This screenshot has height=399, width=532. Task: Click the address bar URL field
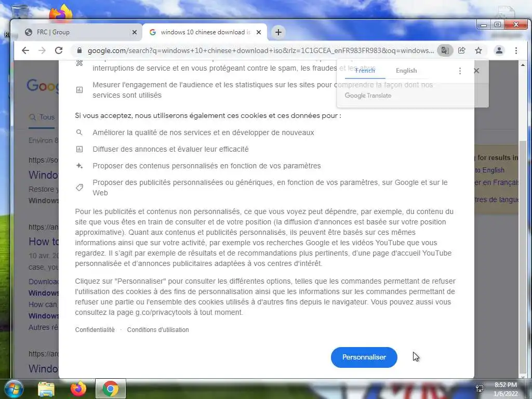tap(261, 50)
